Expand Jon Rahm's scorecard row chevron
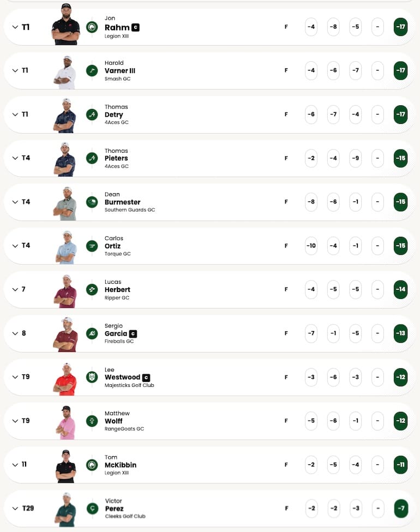The height and width of the screenshot is (532, 420). tap(15, 27)
